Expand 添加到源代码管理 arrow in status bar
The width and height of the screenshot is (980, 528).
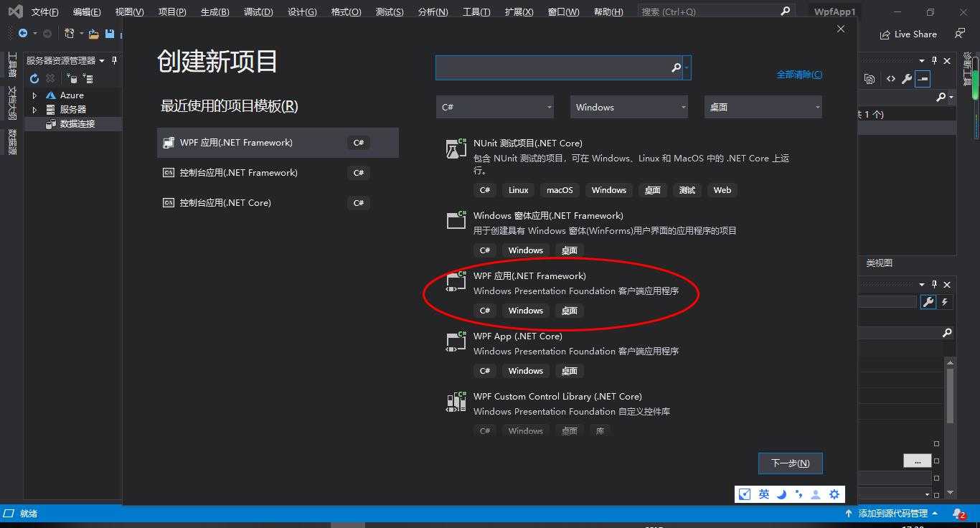[x=935, y=514]
